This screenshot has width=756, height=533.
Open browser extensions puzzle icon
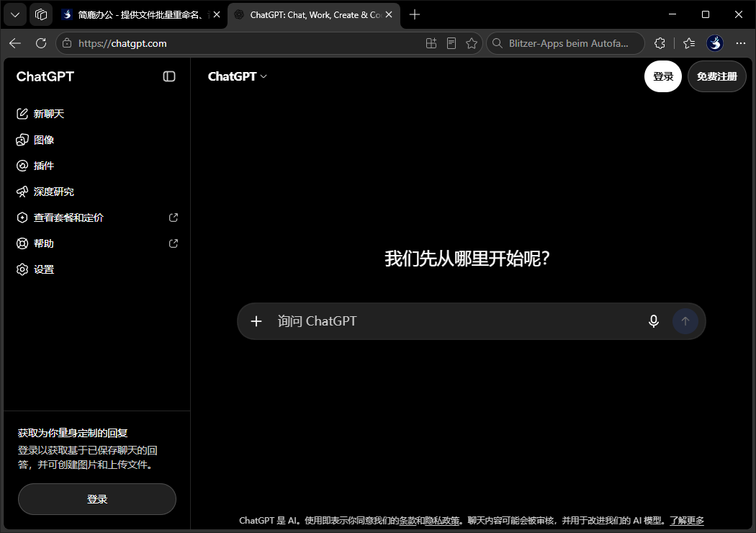(660, 43)
